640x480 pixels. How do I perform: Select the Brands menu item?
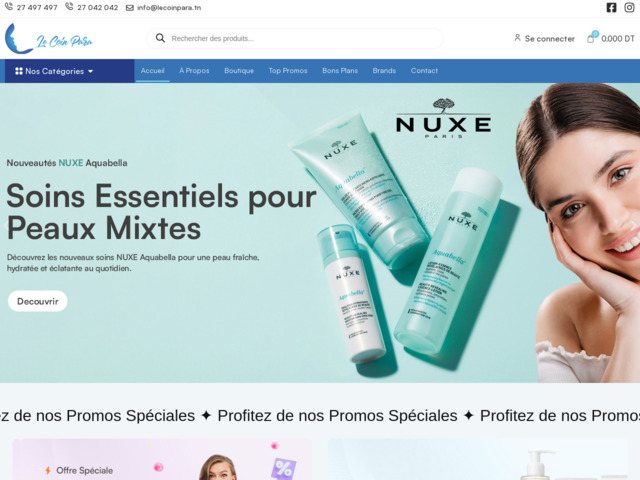click(x=384, y=71)
